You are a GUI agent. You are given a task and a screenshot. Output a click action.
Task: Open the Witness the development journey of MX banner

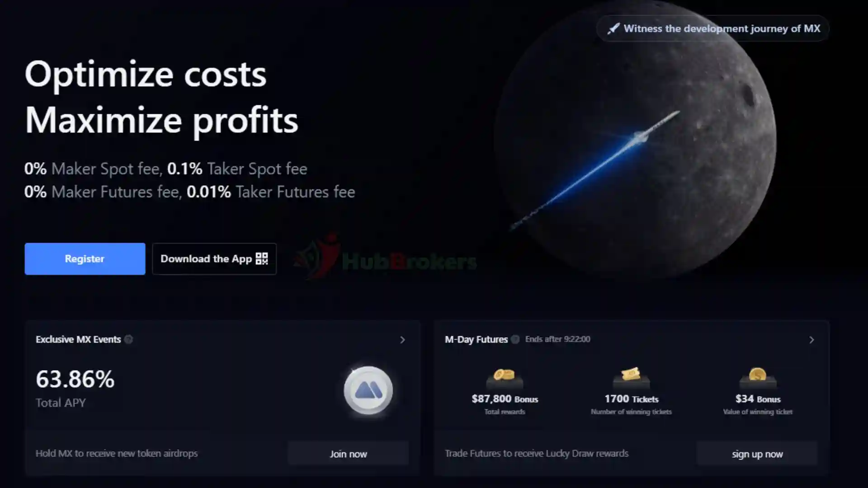713,28
